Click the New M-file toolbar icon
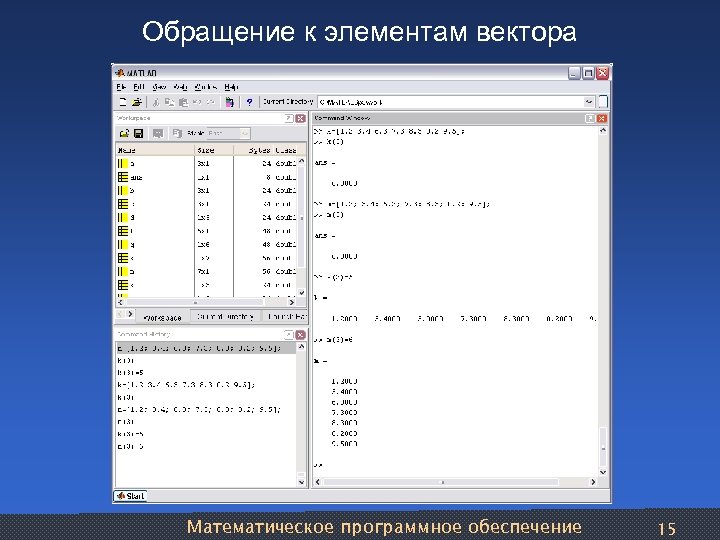 click(123, 102)
